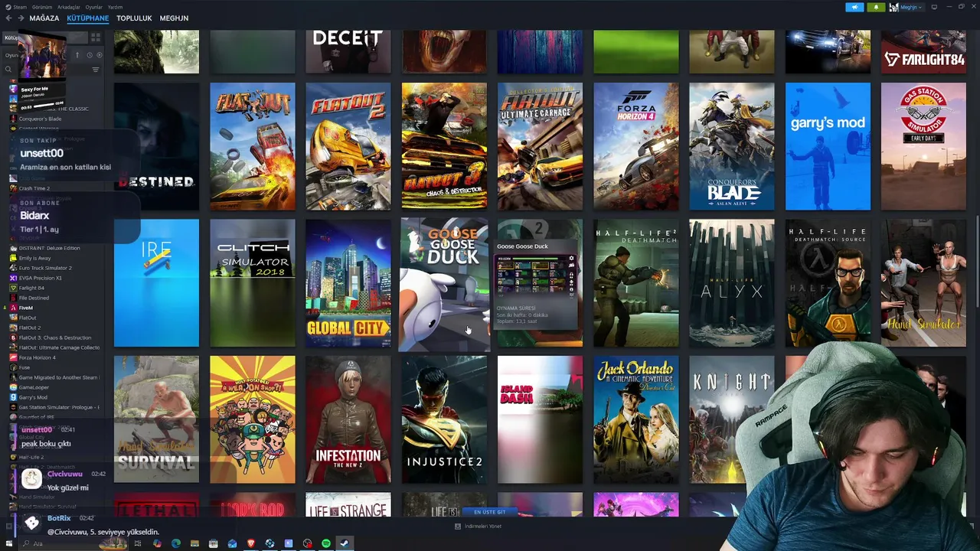Select Fuse in the game list

(24, 367)
